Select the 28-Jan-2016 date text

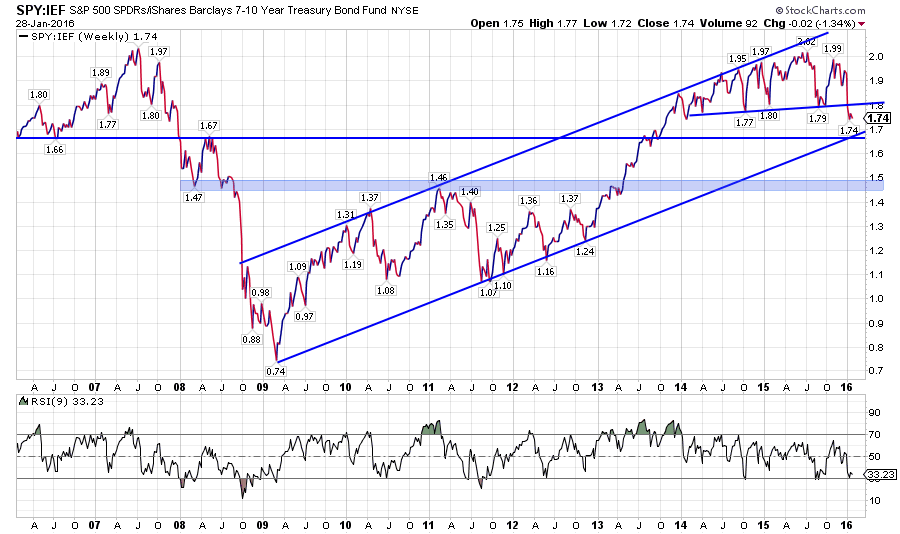coord(45,24)
